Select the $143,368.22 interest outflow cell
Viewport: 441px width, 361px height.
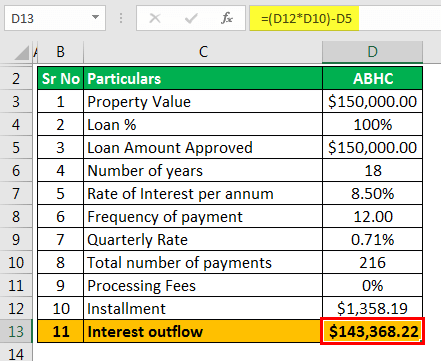373,331
